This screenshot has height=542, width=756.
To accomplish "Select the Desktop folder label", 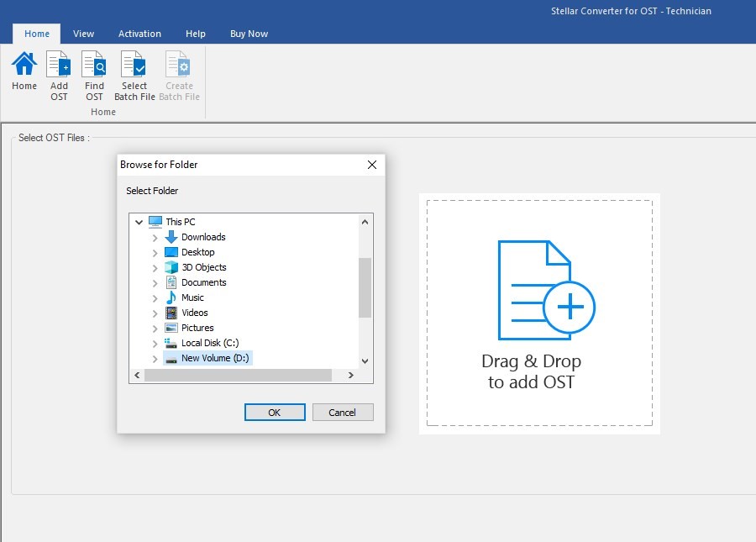I will point(197,252).
